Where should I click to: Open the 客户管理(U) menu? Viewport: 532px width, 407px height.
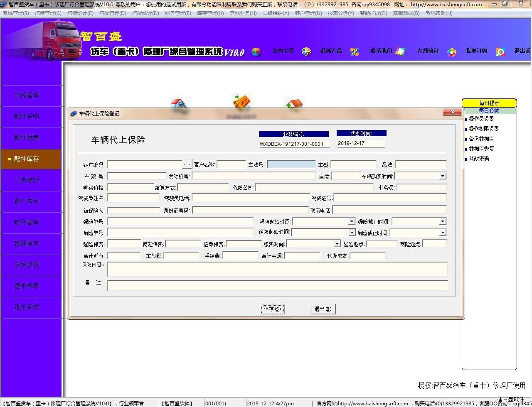308,13
